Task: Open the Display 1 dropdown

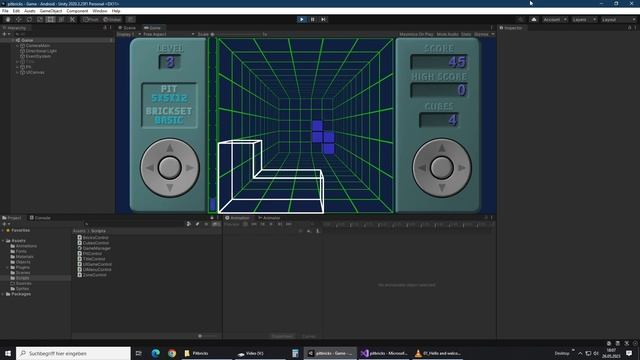Action: click(128, 34)
